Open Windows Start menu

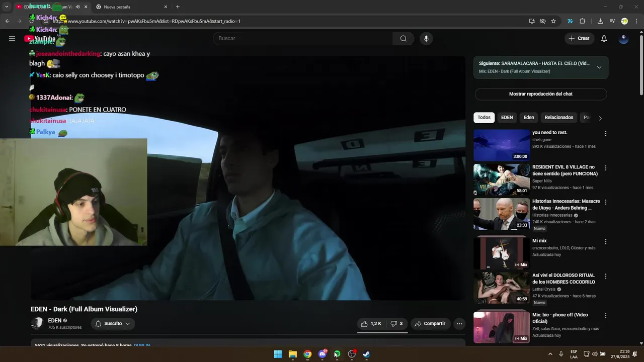(x=278, y=354)
